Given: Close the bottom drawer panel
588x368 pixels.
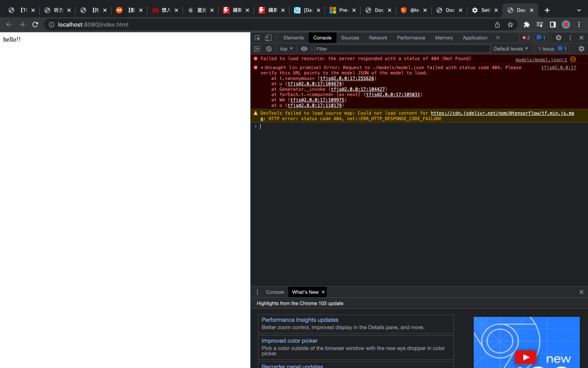Looking at the screenshot, I should click(x=581, y=292).
